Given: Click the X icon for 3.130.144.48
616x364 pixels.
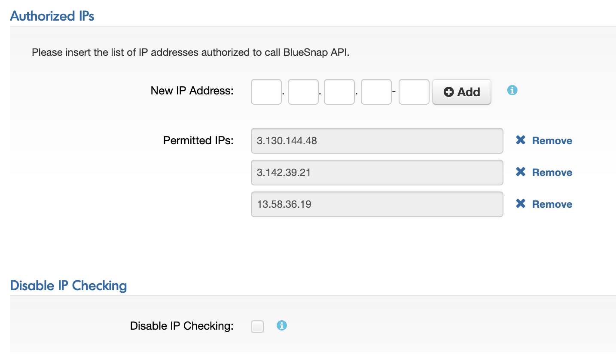Looking at the screenshot, I should [x=521, y=140].
